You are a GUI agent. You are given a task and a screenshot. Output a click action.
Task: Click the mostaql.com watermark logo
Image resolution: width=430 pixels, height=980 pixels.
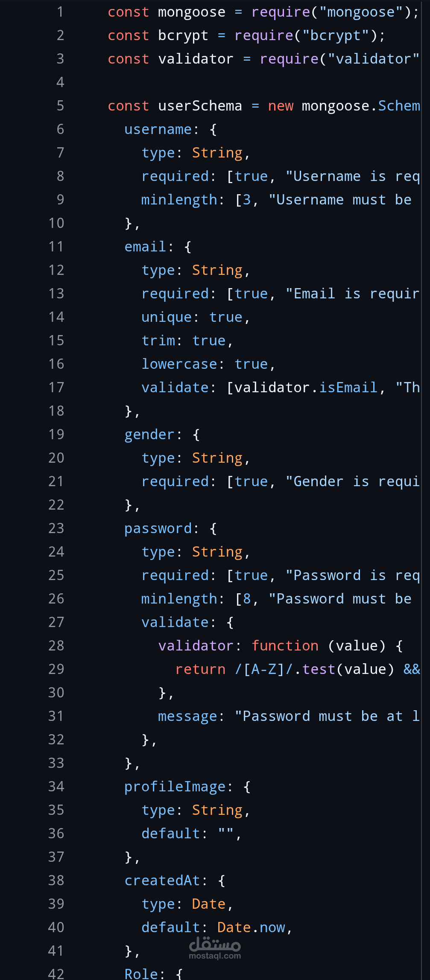[x=215, y=948]
